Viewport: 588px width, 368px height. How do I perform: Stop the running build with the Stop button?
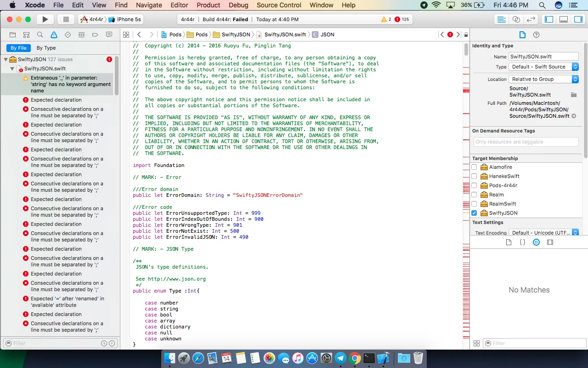click(66, 19)
